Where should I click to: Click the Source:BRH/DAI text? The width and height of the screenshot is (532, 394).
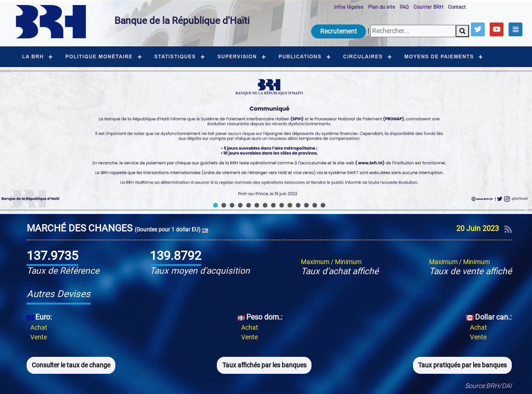coord(488,386)
